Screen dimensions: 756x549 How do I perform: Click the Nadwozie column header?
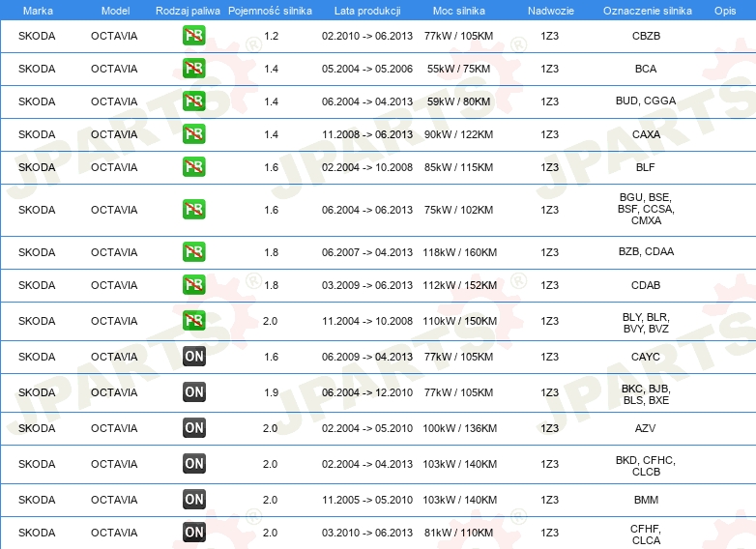point(551,11)
